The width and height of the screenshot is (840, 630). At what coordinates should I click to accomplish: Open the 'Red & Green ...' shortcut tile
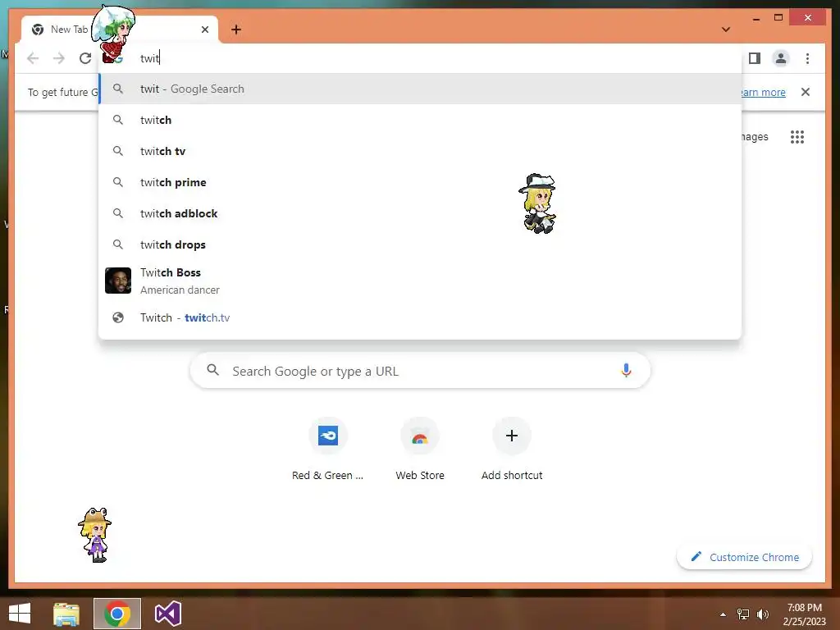(328, 450)
